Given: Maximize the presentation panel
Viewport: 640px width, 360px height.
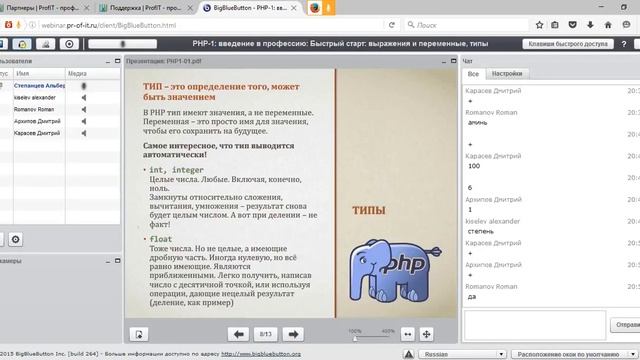Looking at the screenshot, I should pyautogui.click(x=453, y=61).
